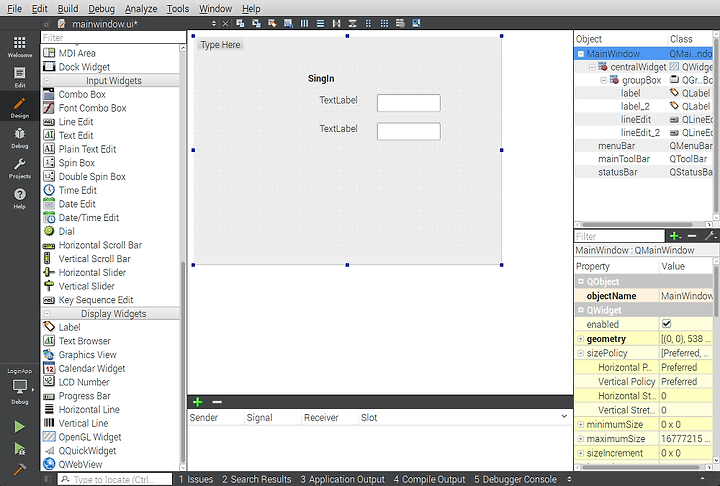Open the 4 Compile Output pane

tap(429, 479)
